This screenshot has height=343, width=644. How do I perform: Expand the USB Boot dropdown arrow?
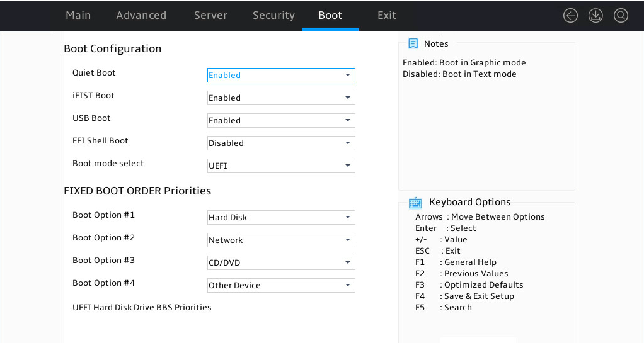[347, 120]
